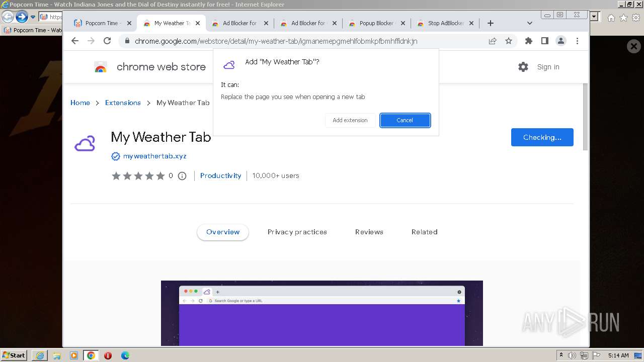Open Internet Explorer favorites star
This screenshot has height=362, width=644.
[623, 18]
